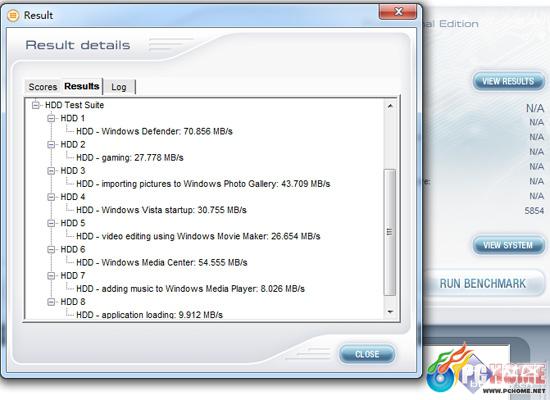
Task: Collapse the HDD 8 node
Action: (51, 302)
